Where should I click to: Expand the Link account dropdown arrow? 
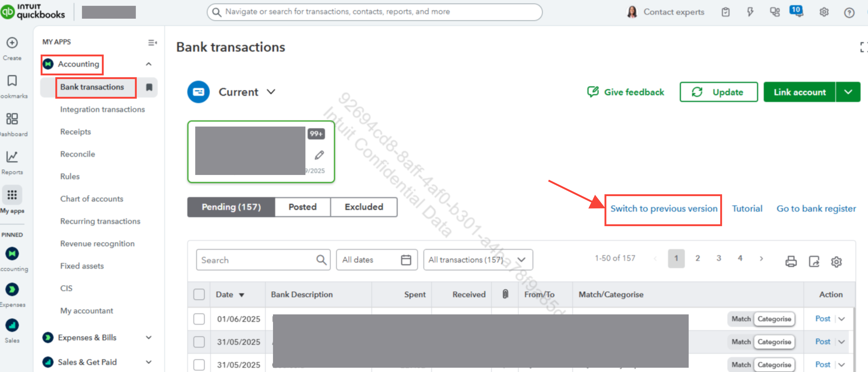click(x=848, y=92)
